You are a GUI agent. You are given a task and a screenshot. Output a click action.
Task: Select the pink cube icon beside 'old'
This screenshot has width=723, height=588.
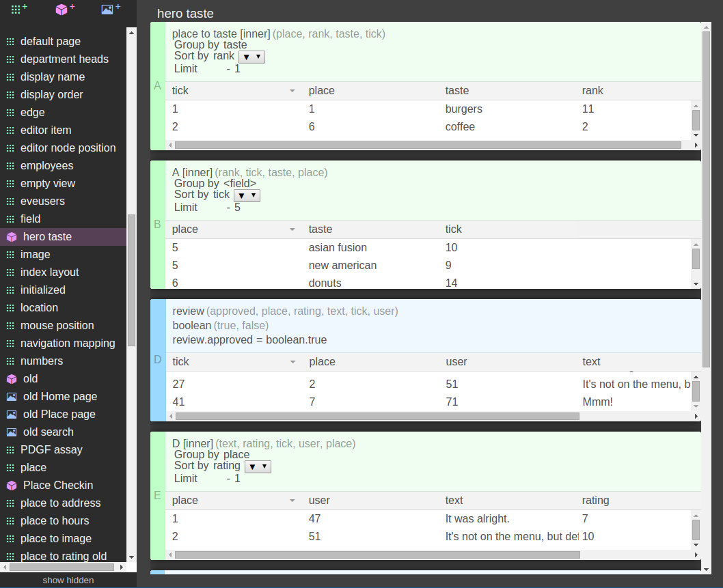tap(11, 379)
